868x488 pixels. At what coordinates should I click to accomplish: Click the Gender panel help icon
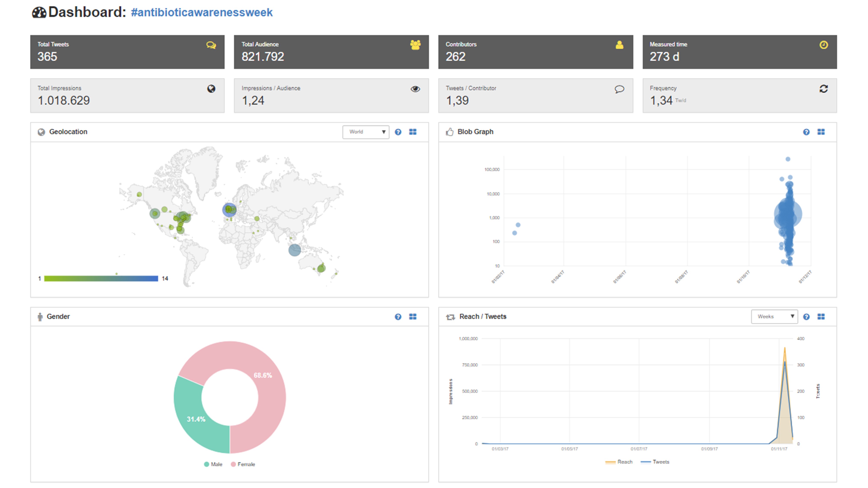398,317
